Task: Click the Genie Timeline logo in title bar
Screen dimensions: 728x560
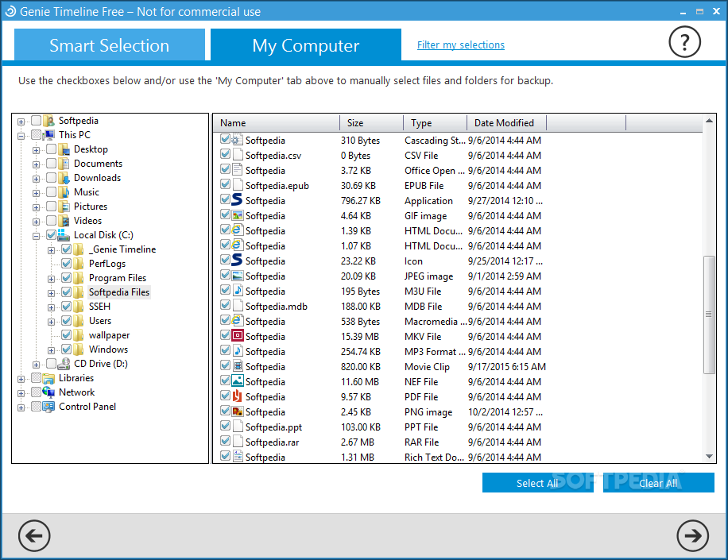Action: 10,11
